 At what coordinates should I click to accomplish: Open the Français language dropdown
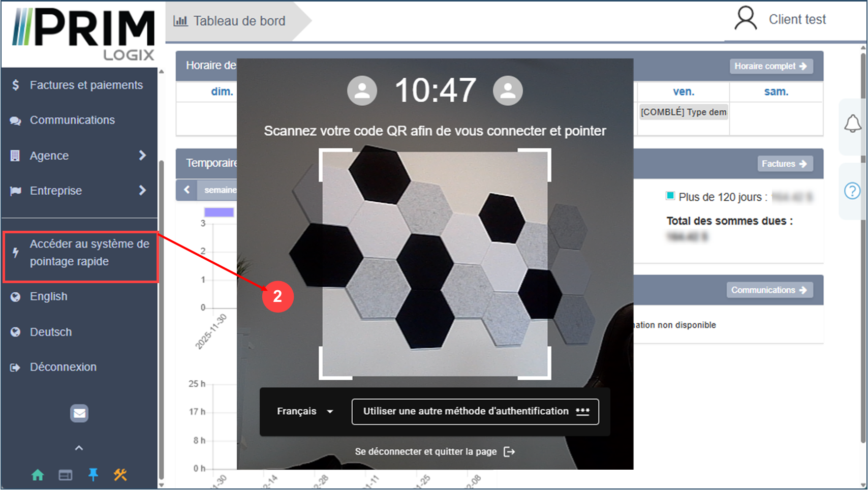point(304,411)
